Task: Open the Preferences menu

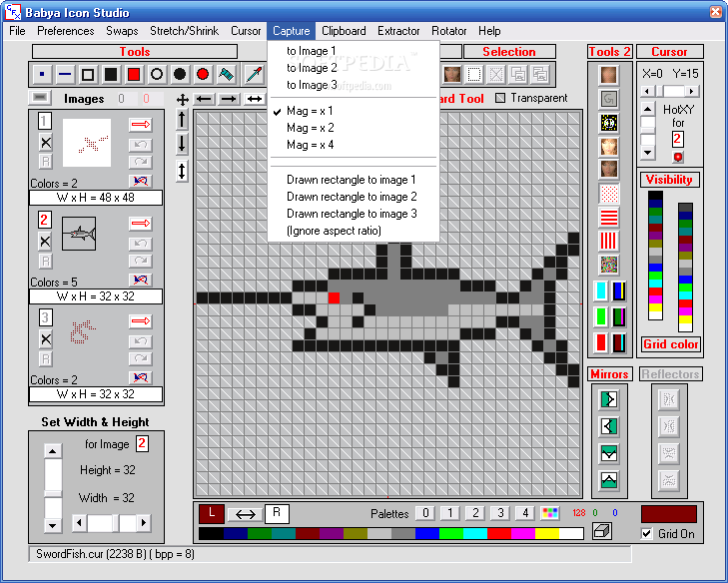Action: pyautogui.click(x=66, y=31)
